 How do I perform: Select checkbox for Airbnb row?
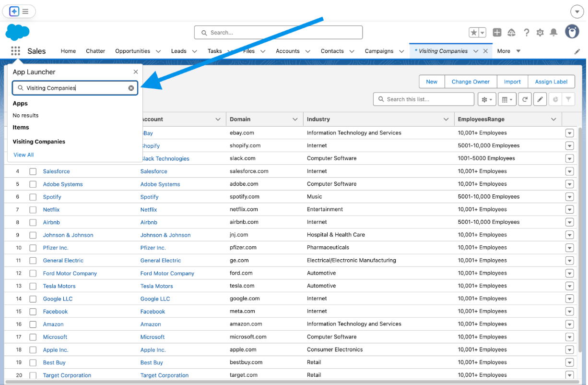tap(33, 222)
